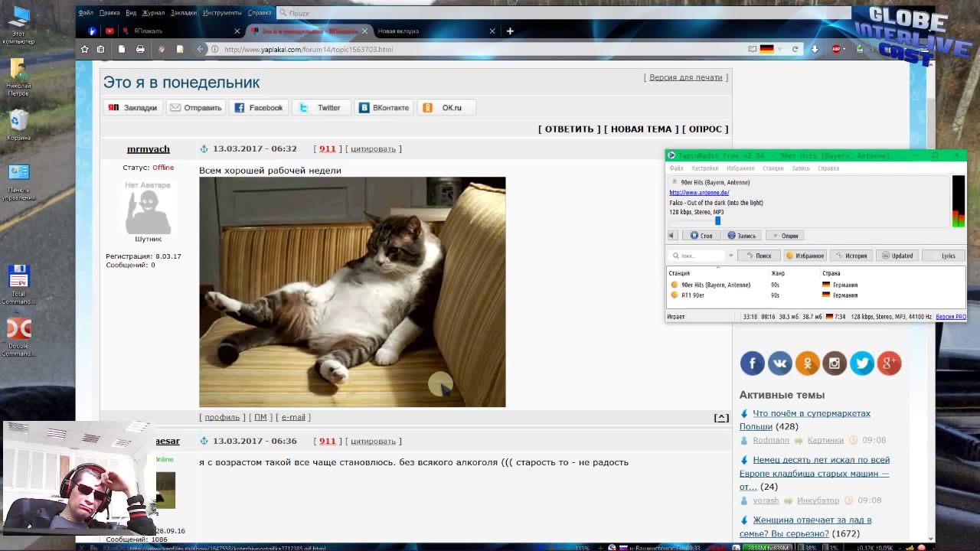Click the round Google Plus icon

889,364
